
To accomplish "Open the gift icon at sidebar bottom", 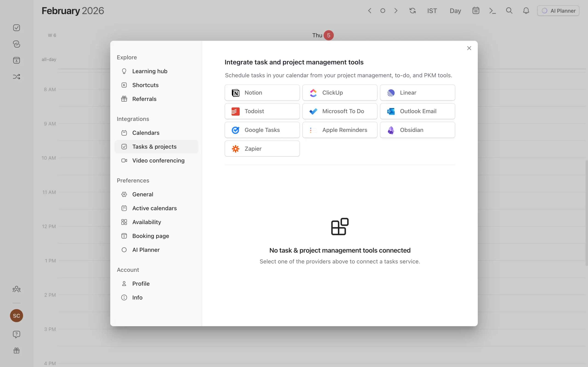I will [16, 350].
